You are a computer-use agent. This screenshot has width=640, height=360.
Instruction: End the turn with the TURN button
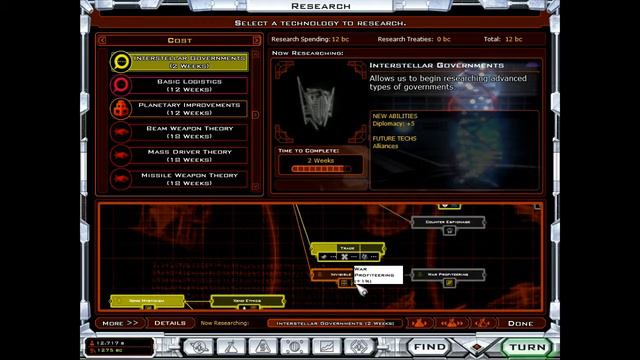[x=527, y=347]
